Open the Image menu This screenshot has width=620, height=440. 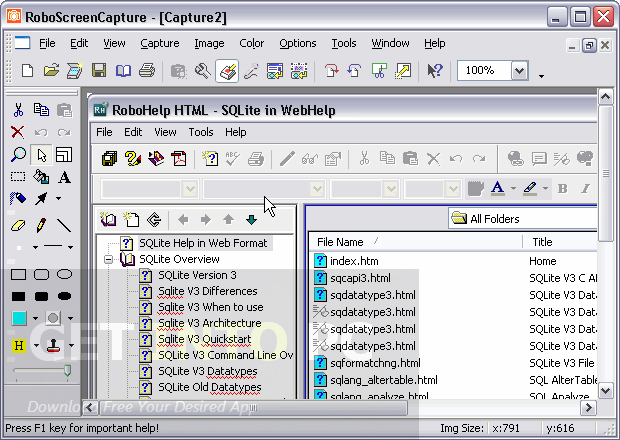(x=209, y=43)
